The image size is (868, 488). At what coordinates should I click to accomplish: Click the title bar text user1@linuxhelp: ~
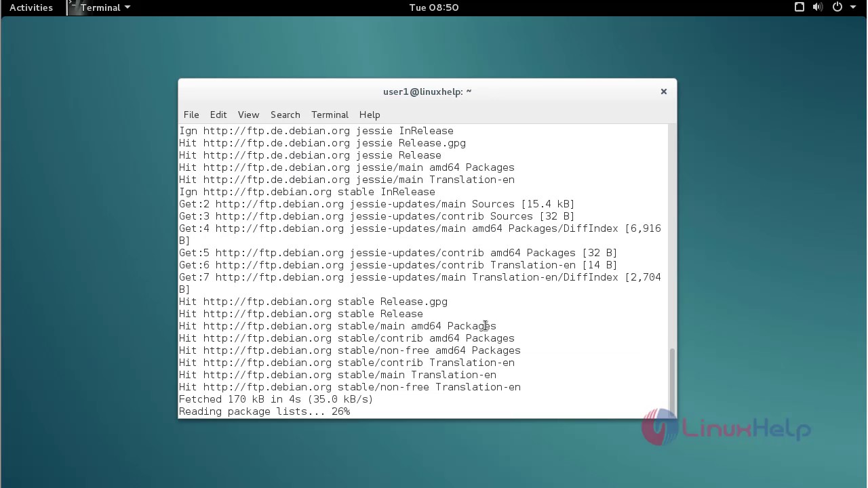[427, 91]
